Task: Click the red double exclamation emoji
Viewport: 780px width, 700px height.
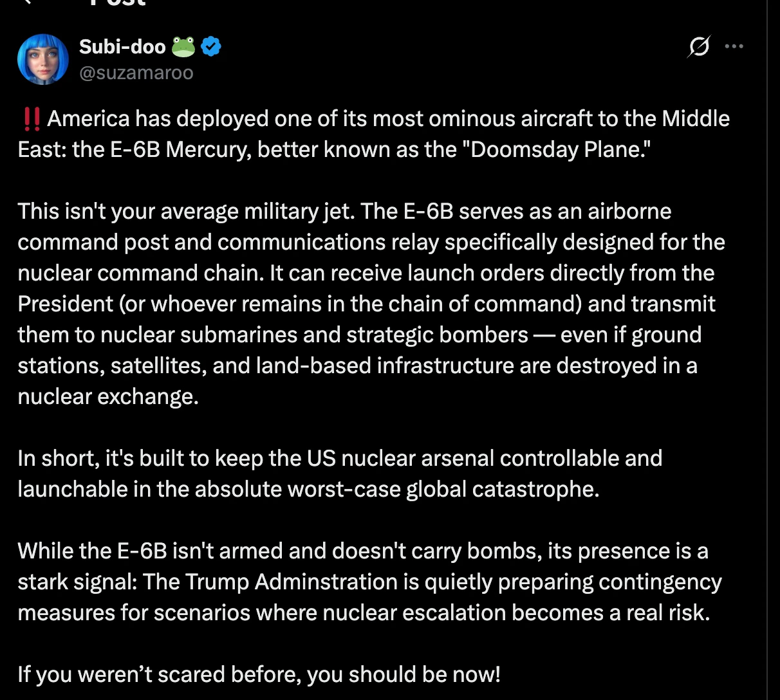Action: click(x=31, y=119)
